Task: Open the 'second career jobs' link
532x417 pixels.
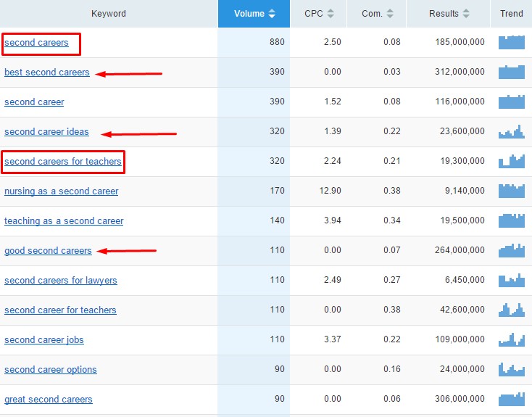Action: tap(44, 340)
